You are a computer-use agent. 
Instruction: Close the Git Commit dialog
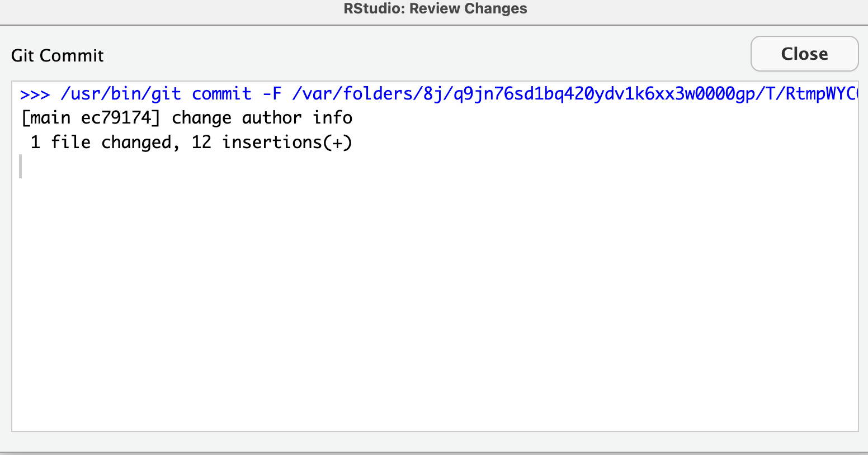[x=804, y=54]
